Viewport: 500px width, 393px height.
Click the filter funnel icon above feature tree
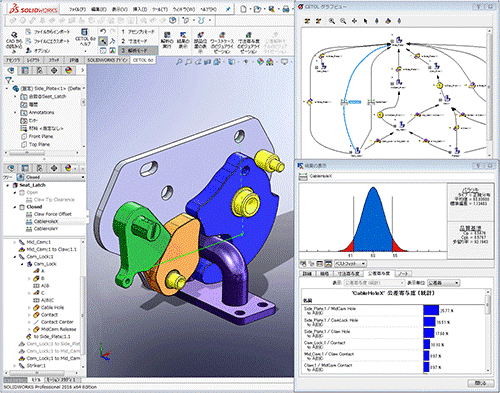tap(9, 80)
